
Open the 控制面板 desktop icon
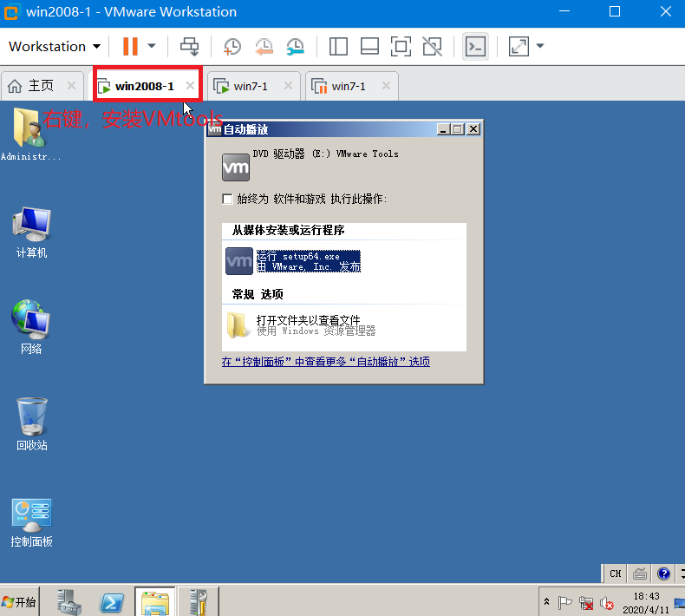tap(31, 523)
